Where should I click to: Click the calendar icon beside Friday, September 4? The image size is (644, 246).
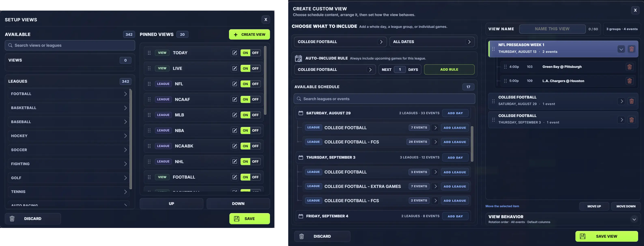[x=301, y=216]
